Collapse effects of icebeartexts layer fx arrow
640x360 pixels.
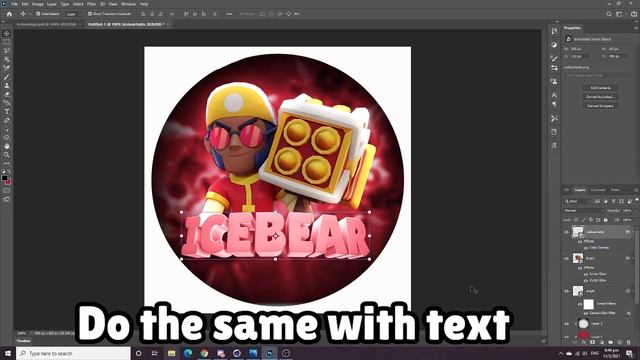click(x=632, y=232)
